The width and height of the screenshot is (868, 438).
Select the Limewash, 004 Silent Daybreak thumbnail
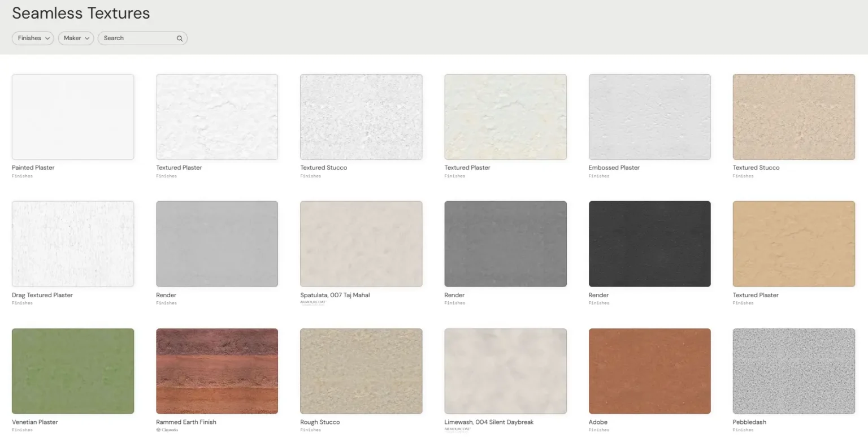tap(505, 371)
